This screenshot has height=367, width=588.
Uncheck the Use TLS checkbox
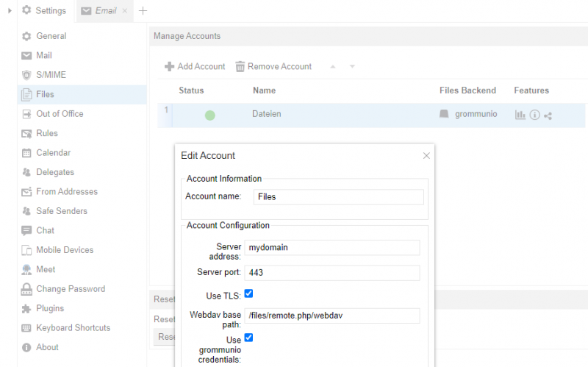coord(248,293)
